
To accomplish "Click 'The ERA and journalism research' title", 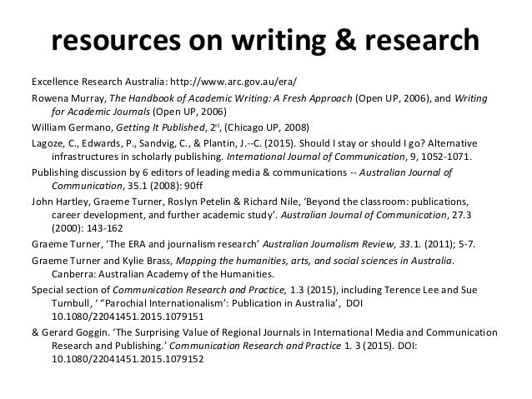I will coord(183,244).
